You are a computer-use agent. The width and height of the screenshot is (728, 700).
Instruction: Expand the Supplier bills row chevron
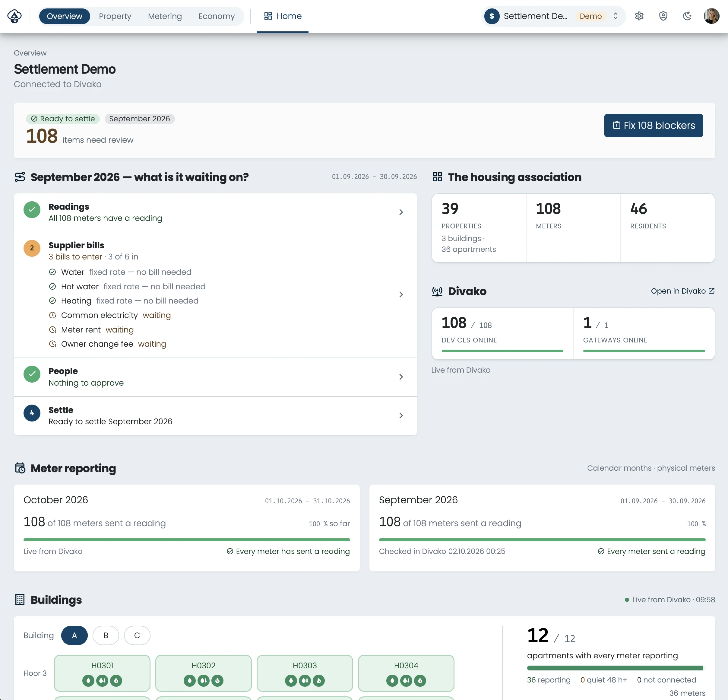click(401, 295)
